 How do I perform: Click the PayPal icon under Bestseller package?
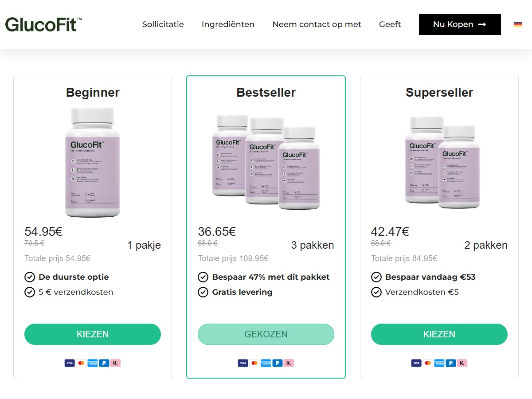(x=278, y=363)
